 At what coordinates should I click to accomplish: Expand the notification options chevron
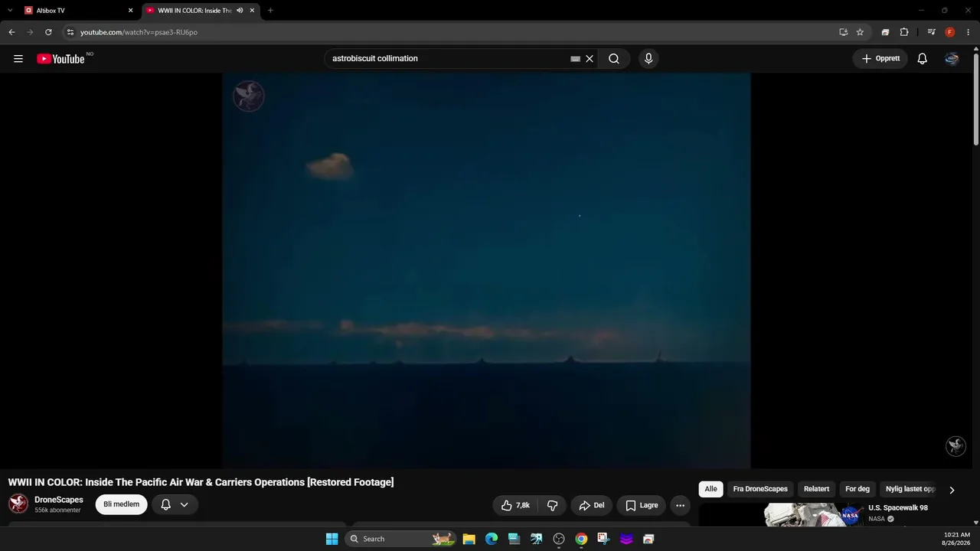(184, 504)
